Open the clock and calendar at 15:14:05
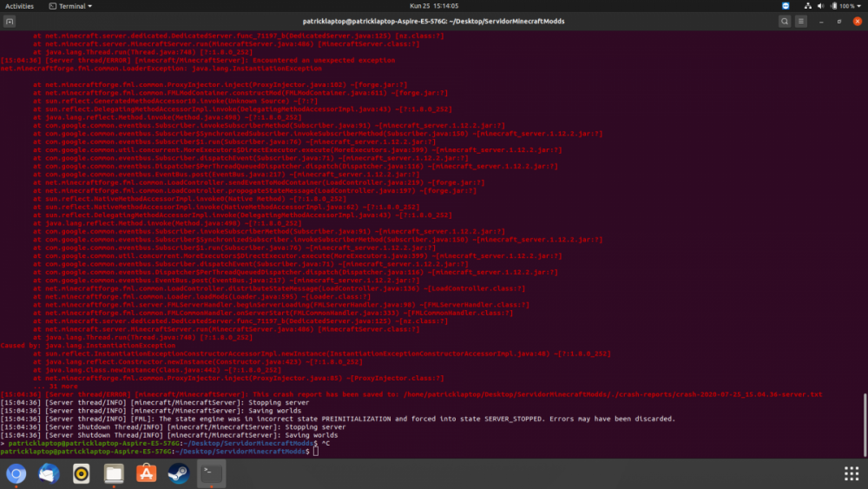This screenshot has width=868, height=489. click(x=433, y=5)
